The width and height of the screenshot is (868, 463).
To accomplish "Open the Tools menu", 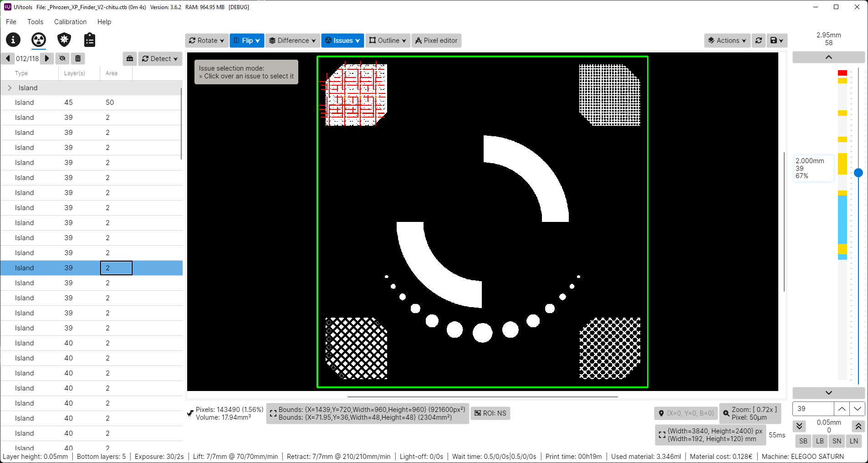I will coord(35,21).
